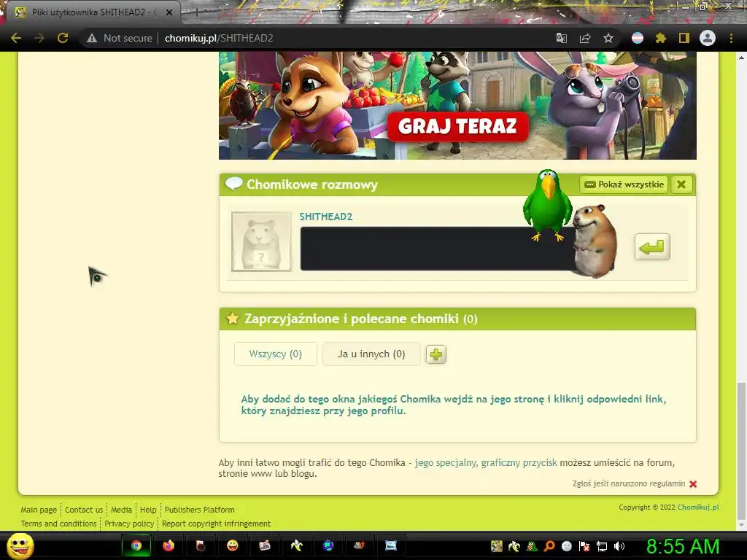Switch to Chrome in the taskbar
The width and height of the screenshot is (747, 560).
pyautogui.click(x=136, y=545)
